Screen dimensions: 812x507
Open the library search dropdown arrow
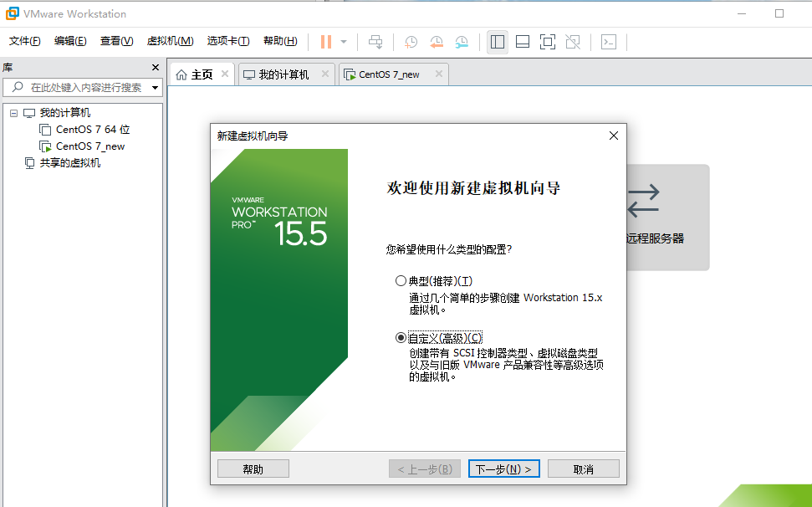155,88
